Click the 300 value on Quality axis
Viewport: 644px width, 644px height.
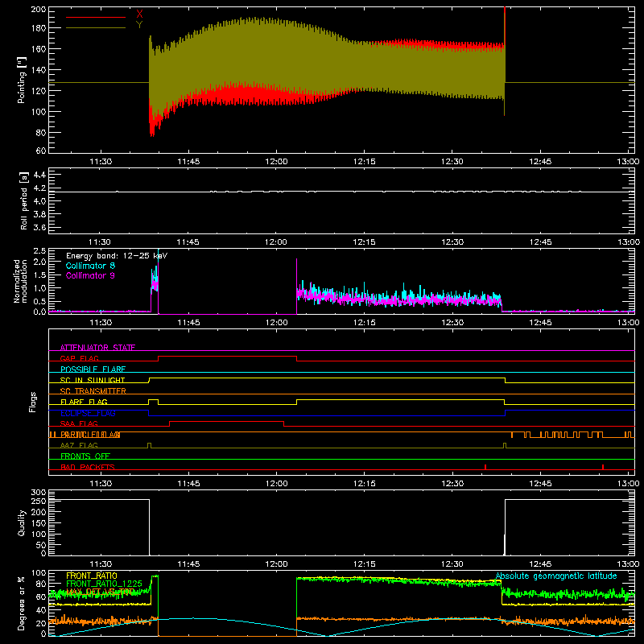[x=38, y=493]
